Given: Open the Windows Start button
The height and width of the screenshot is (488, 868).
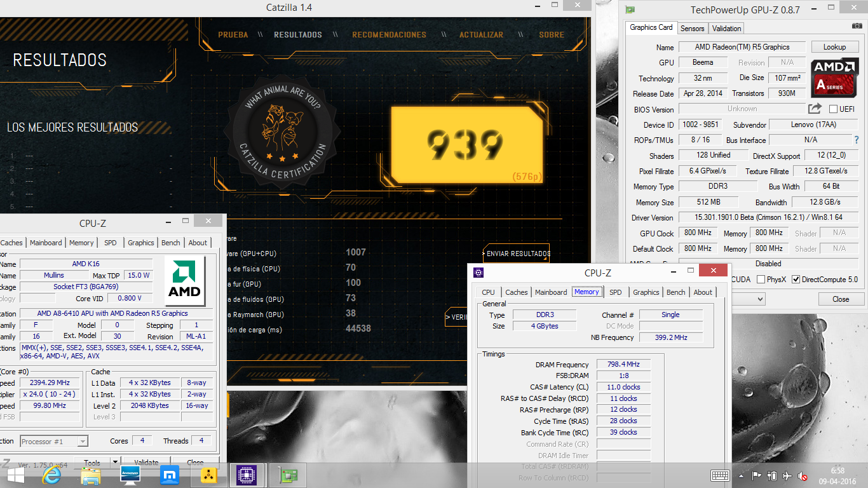Looking at the screenshot, I should pyautogui.click(x=15, y=475).
